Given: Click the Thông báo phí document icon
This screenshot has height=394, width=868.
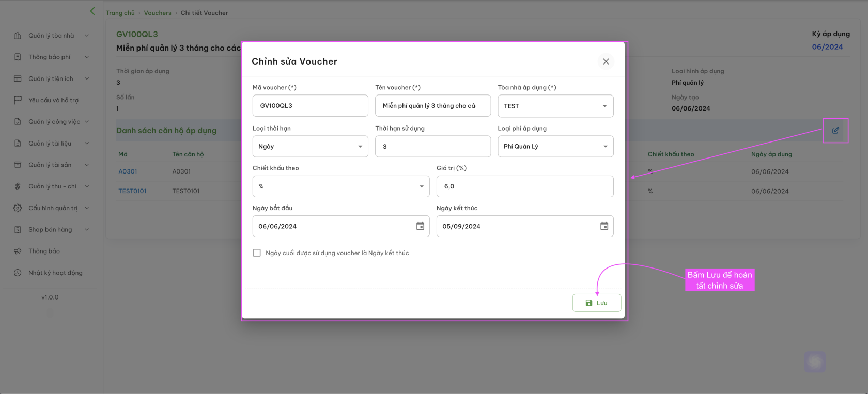Looking at the screenshot, I should point(18,57).
